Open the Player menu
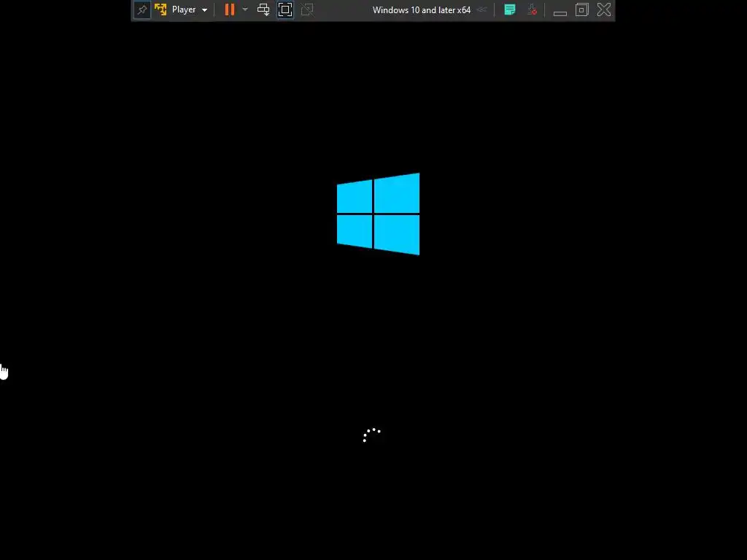Viewport: 747px width, 560px height. [189, 9]
